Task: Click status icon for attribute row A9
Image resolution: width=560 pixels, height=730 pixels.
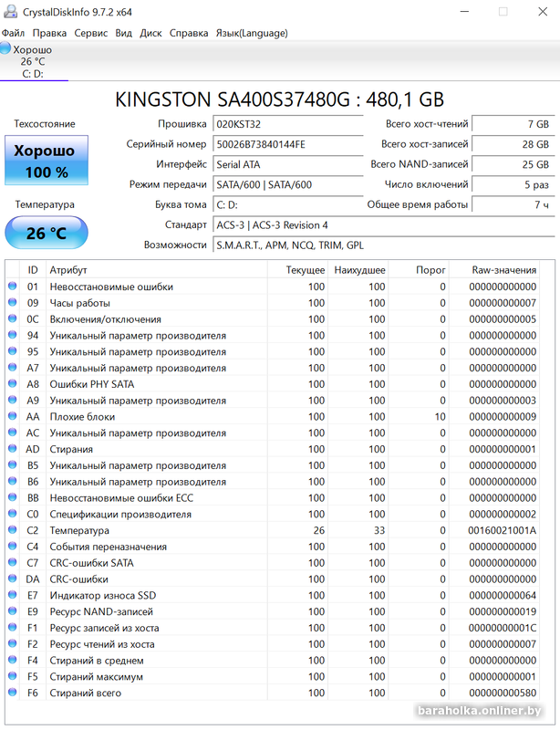Action: point(13,400)
